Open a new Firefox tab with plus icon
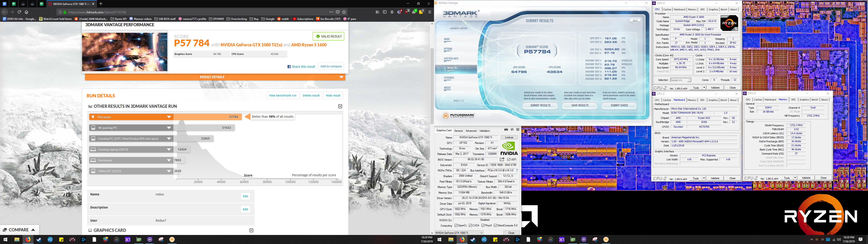 [x=101, y=4]
